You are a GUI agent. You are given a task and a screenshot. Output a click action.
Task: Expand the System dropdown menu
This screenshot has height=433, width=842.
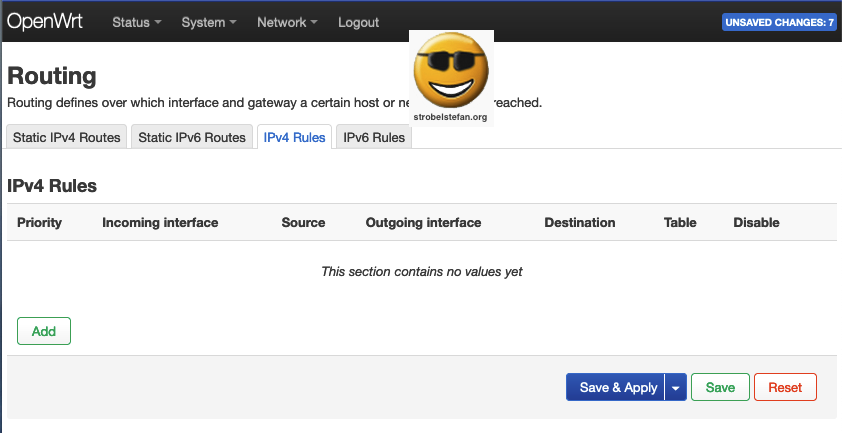pos(209,22)
